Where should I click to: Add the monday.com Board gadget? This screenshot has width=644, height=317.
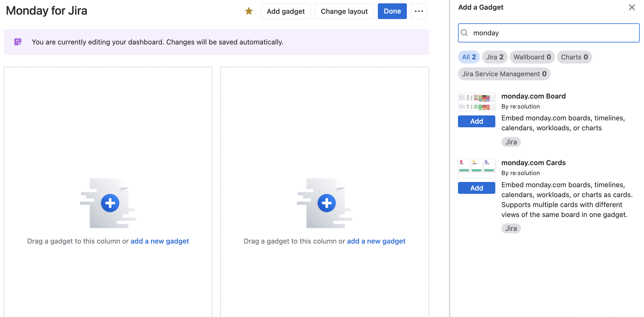point(477,121)
